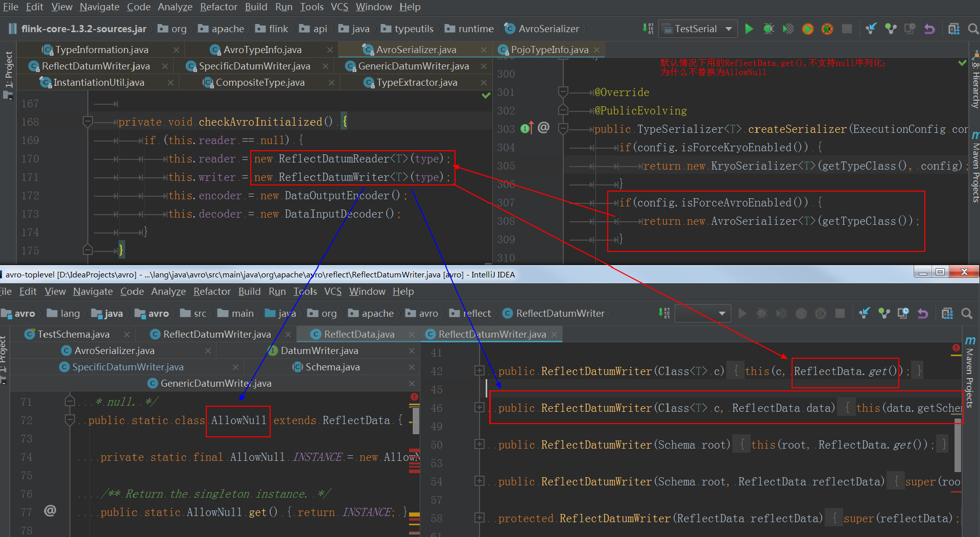Commit changes icon in flink window toolbar
The image size is (980, 537).
click(891, 29)
